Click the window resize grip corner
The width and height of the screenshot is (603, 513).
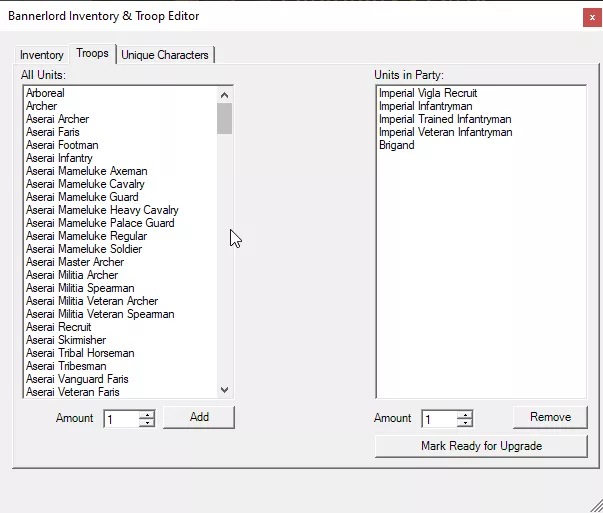596,506
